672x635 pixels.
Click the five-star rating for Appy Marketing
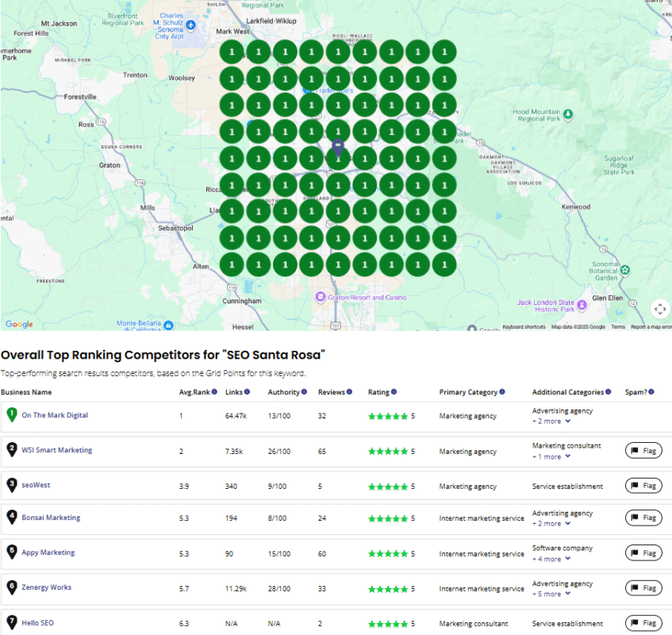(389, 553)
